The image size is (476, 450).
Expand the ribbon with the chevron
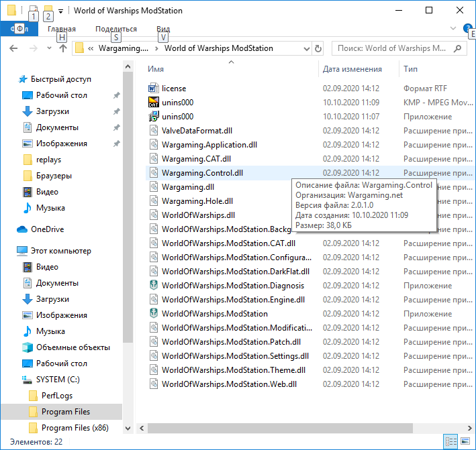(x=453, y=29)
